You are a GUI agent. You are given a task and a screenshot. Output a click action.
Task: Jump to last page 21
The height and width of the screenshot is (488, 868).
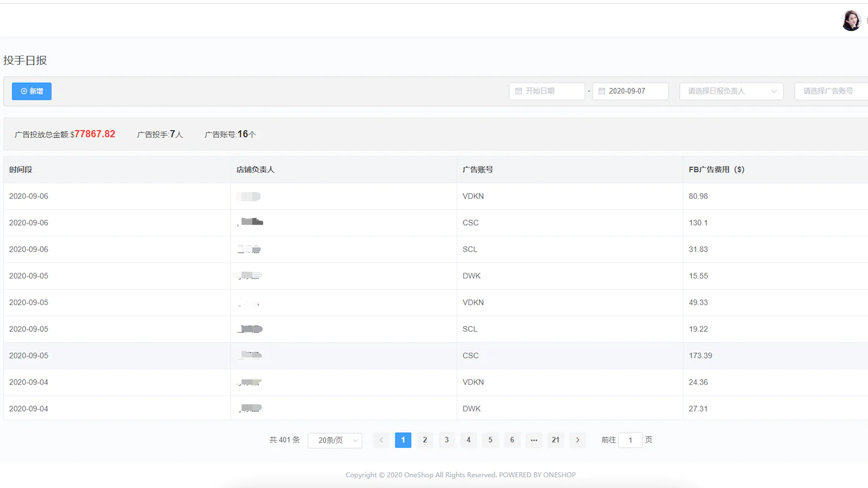click(x=556, y=440)
